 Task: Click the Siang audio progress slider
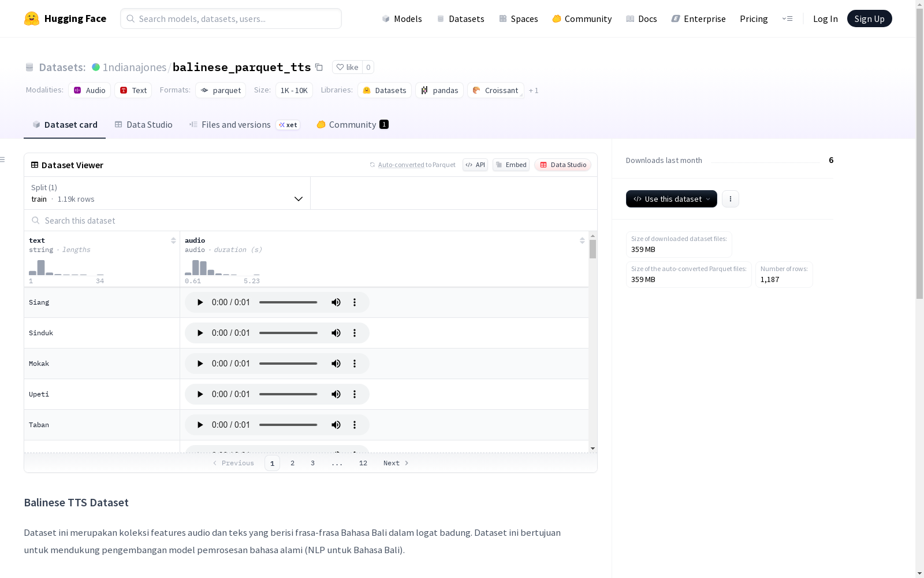pos(288,302)
